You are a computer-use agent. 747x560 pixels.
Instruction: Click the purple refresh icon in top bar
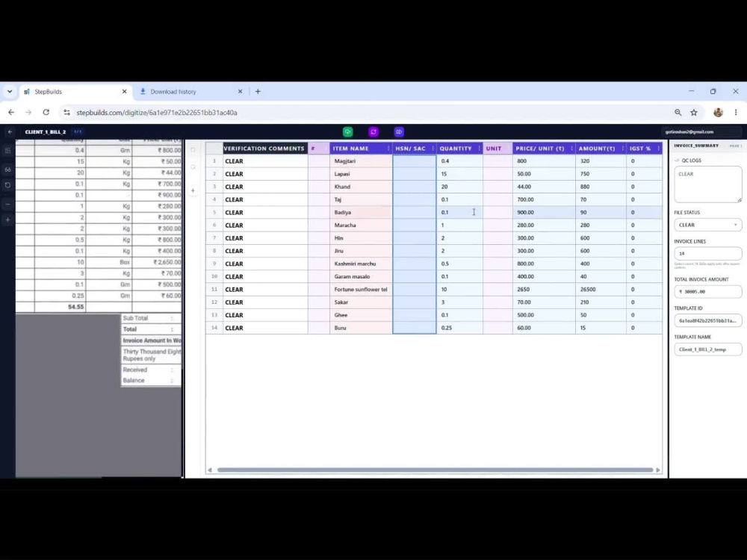[373, 132]
